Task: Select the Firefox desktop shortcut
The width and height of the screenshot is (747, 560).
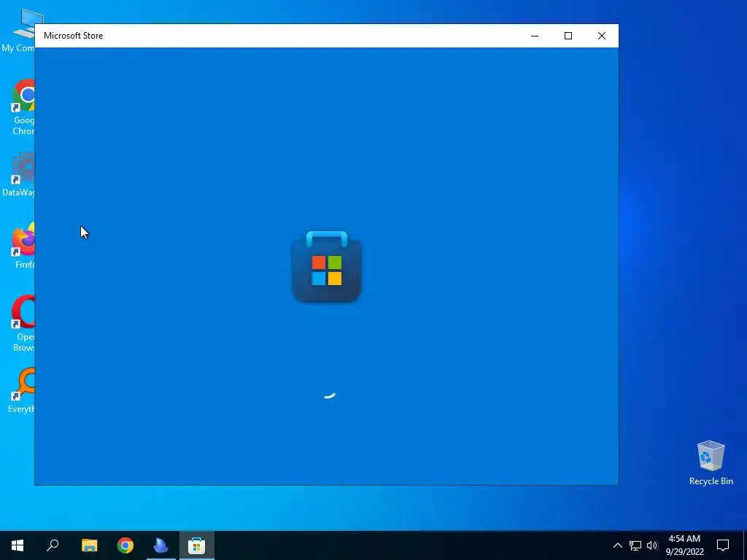Action: pyautogui.click(x=23, y=246)
